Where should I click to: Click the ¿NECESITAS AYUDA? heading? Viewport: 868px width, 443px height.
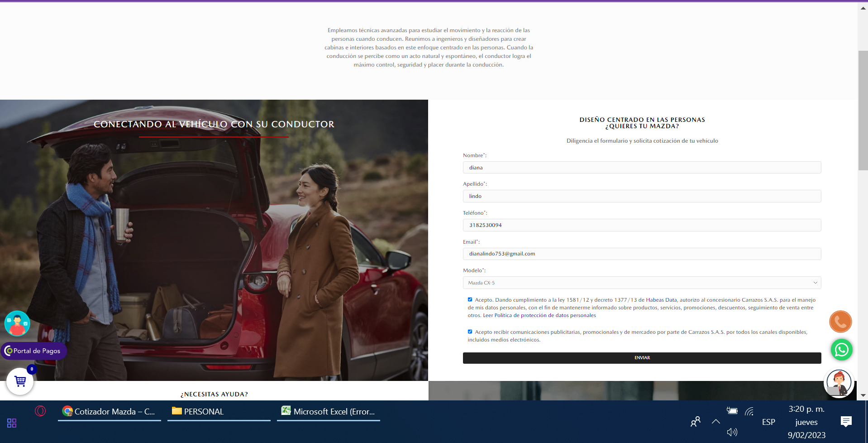[x=214, y=394]
